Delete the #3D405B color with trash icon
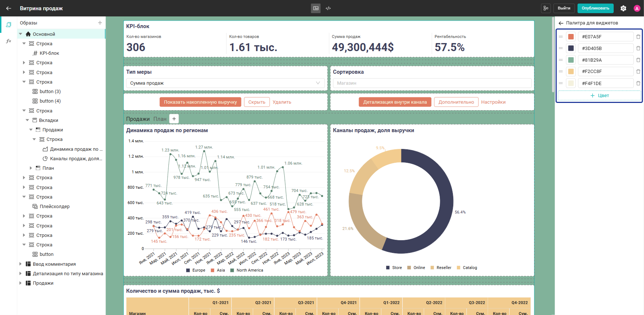 638,48
